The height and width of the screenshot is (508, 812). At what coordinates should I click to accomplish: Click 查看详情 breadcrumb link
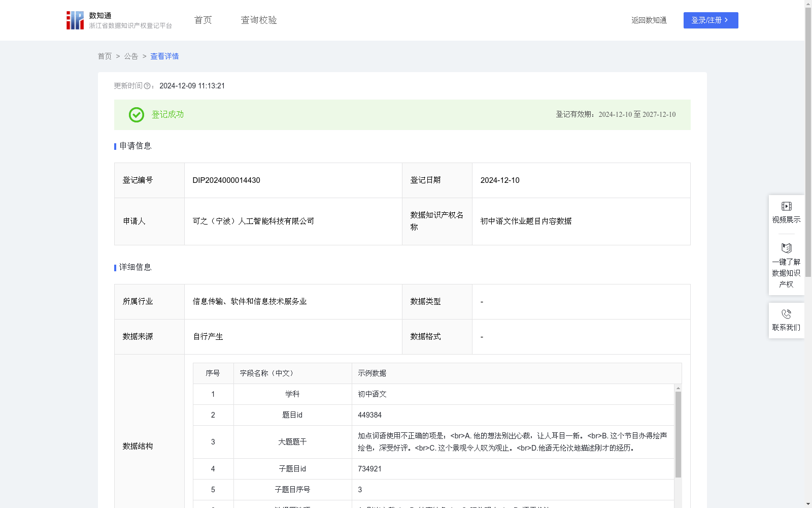pos(164,56)
